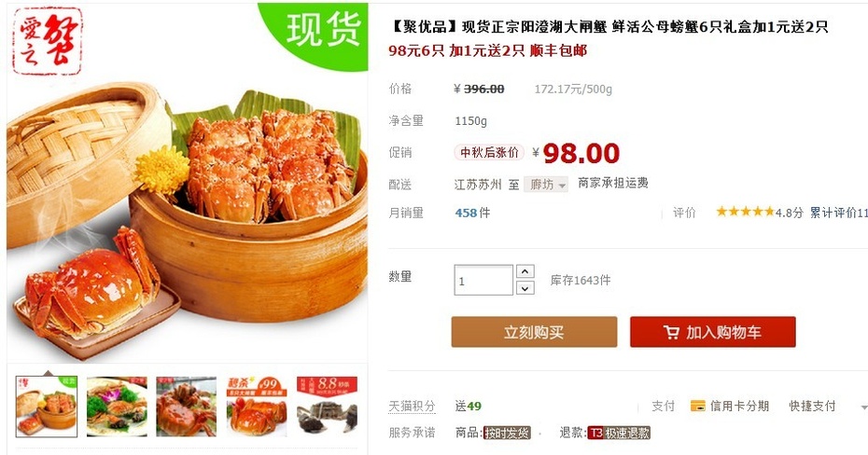The height and width of the screenshot is (455, 868).
Task: Open the 廊坊 delivery city dropdown
Action: tap(546, 185)
